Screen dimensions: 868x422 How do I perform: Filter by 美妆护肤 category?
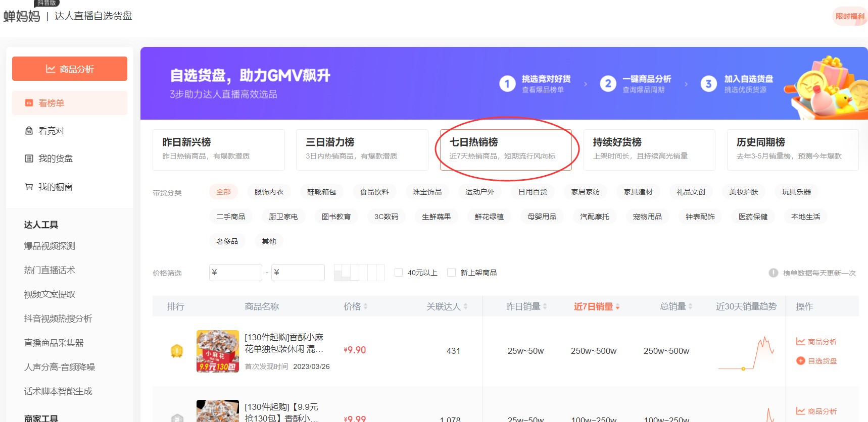tap(743, 192)
